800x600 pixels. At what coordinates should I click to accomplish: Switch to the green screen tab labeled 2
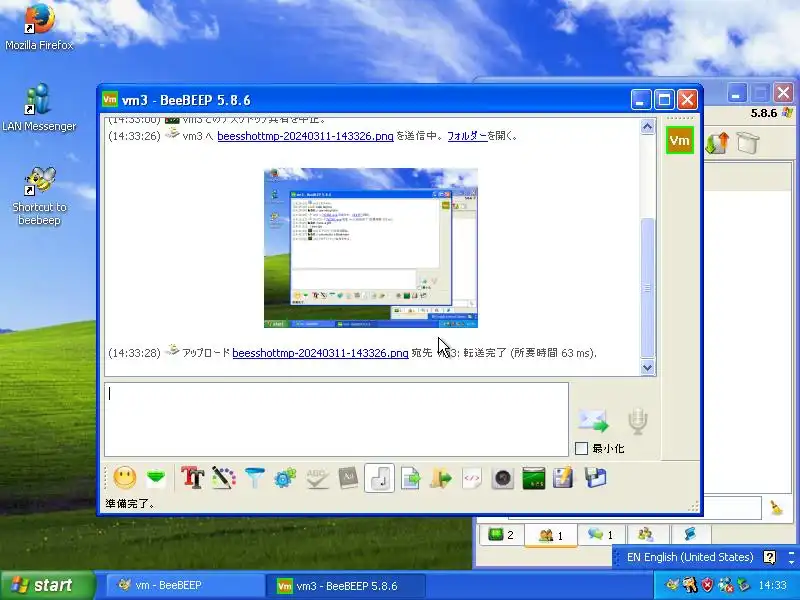(x=501, y=535)
